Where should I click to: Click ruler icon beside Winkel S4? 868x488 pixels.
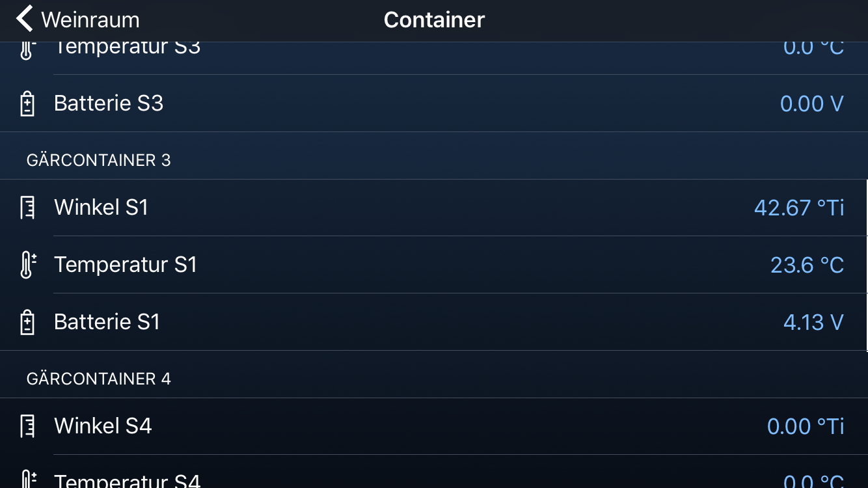[x=27, y=426]
